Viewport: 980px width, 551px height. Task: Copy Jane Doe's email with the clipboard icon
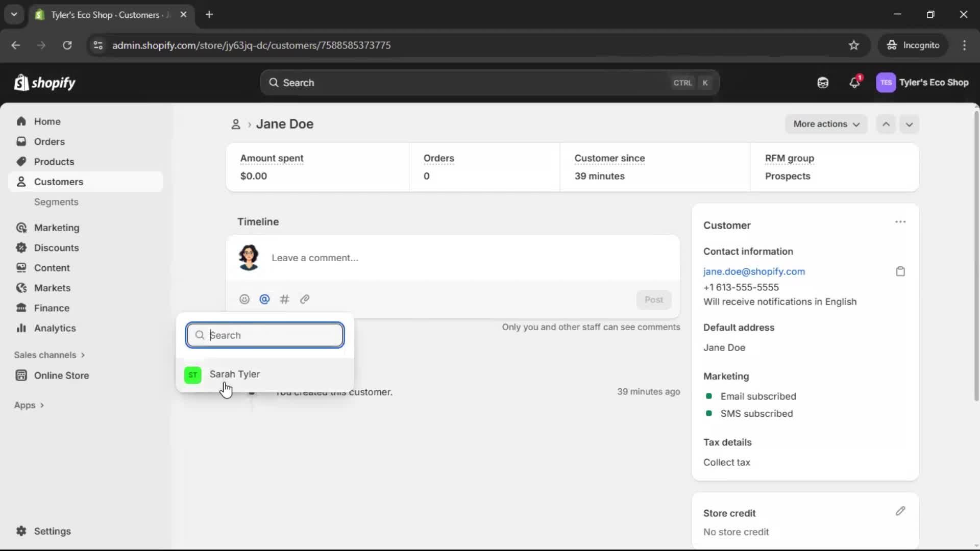tap(900, 271)
